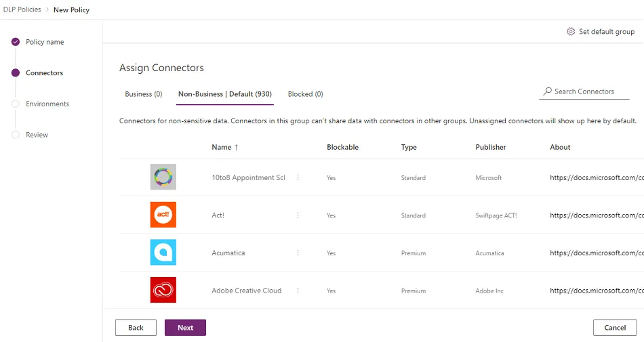Open more actions for Adobe Creative Cloud
The image size is (644, 342).
pos(298,291)
